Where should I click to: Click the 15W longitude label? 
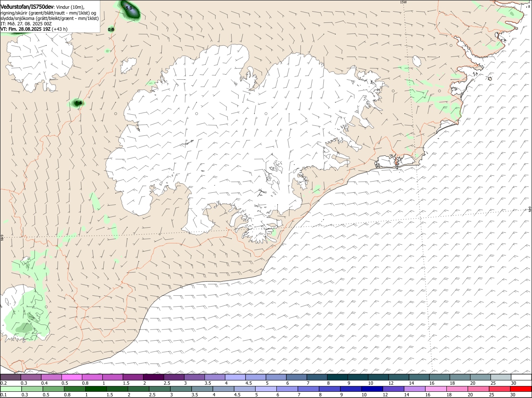[403, 2]
